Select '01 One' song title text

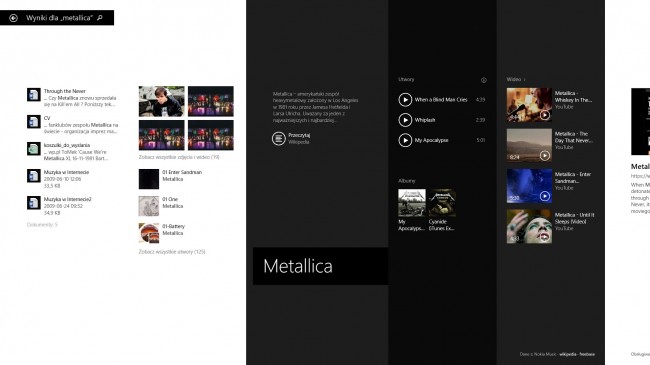170,199
